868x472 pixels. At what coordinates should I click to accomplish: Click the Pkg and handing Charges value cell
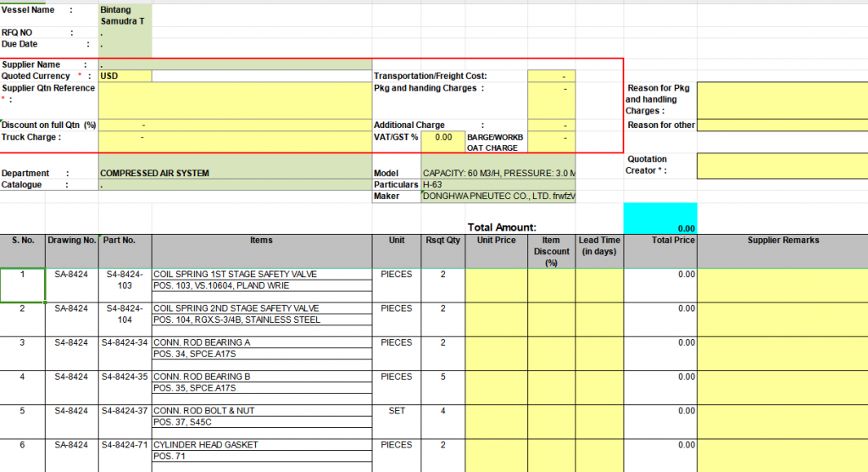[x=551, y=100]
